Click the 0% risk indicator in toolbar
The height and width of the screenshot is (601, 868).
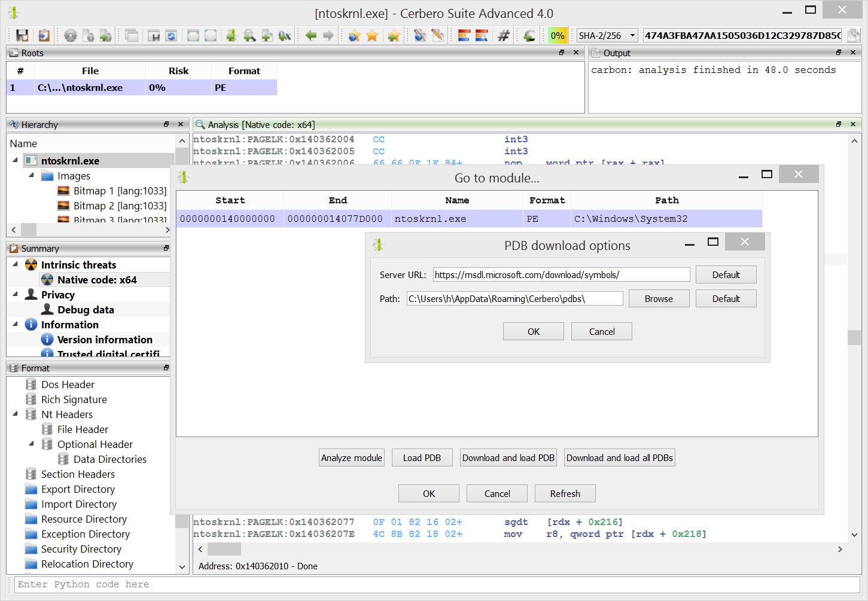coord(558,35)
